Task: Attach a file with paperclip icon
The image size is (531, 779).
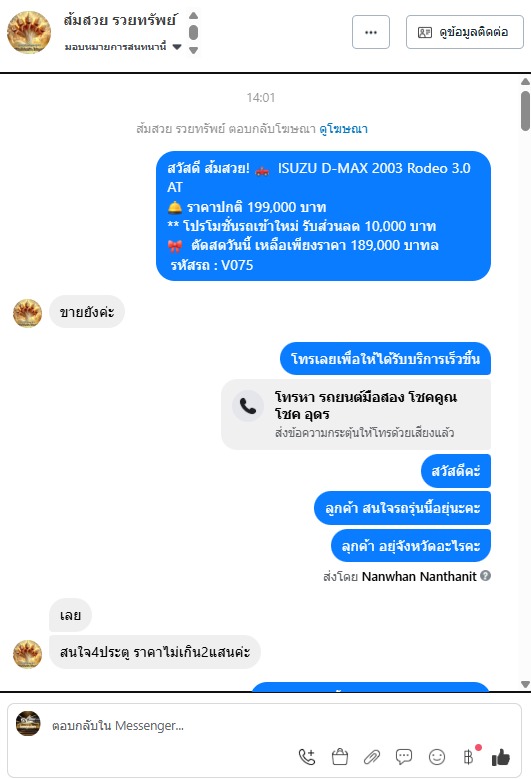Action: point(372,757)
